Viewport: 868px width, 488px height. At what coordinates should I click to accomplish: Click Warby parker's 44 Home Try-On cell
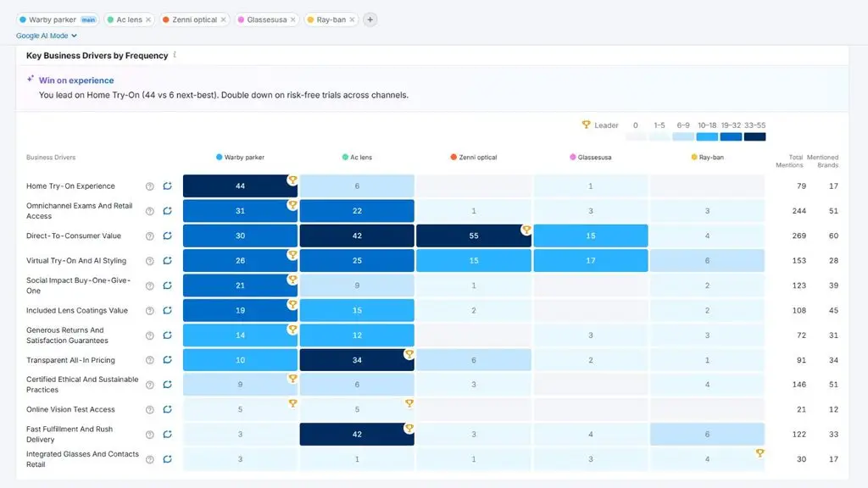pos(240,186)
